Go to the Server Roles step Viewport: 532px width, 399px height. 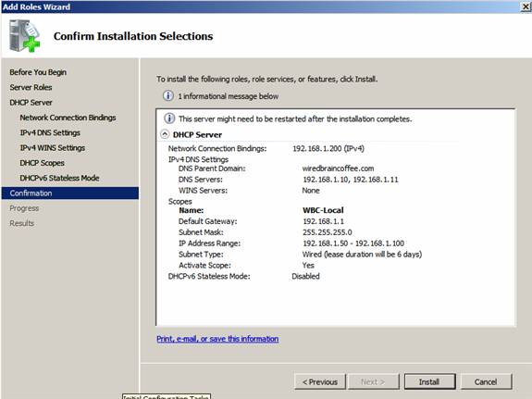click(31, 87)
